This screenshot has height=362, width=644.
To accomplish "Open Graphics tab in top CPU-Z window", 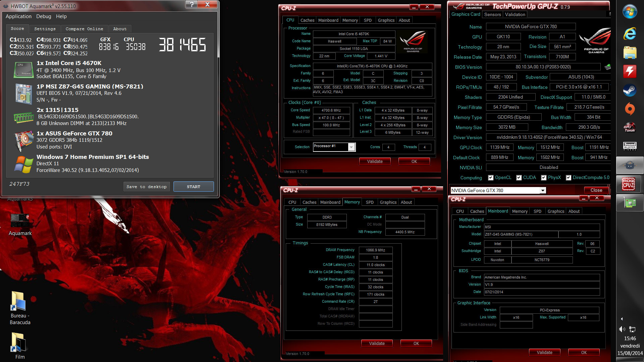I will (x=386, y=20).
